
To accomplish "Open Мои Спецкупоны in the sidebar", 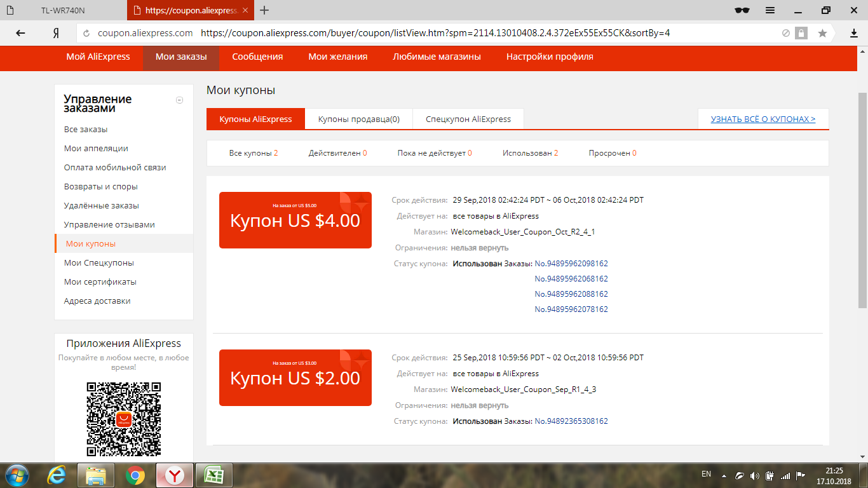I will [x=99, y=263].
